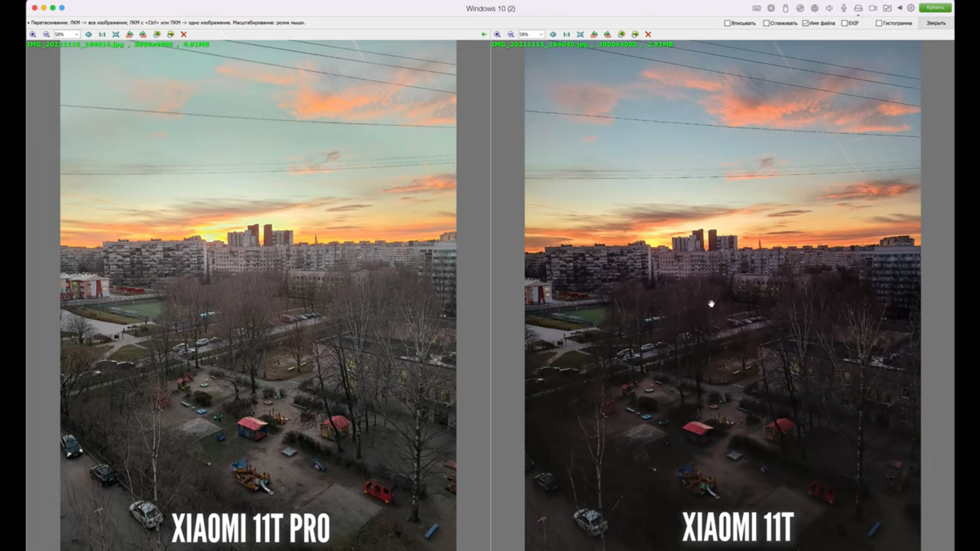Screen dimensions: 980x551
Task: Zoom out on the left panel image
Action: click(46, 34)
